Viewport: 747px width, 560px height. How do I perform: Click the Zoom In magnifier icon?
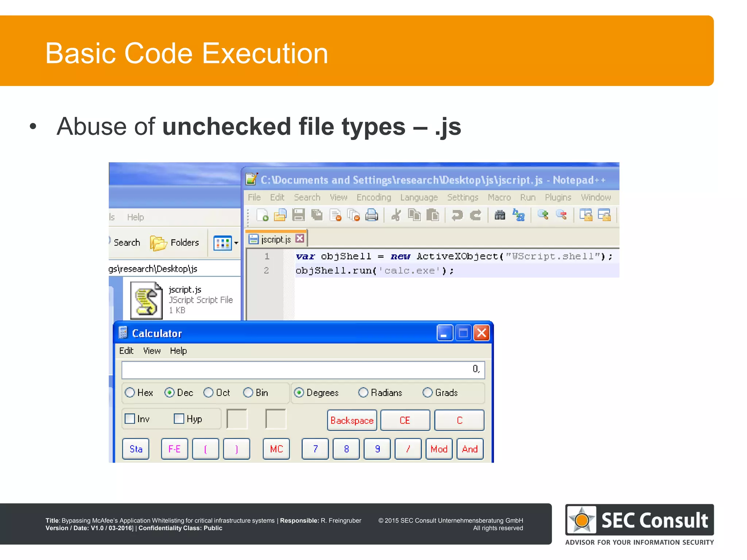pyautogui.click(x=543, y=215)
